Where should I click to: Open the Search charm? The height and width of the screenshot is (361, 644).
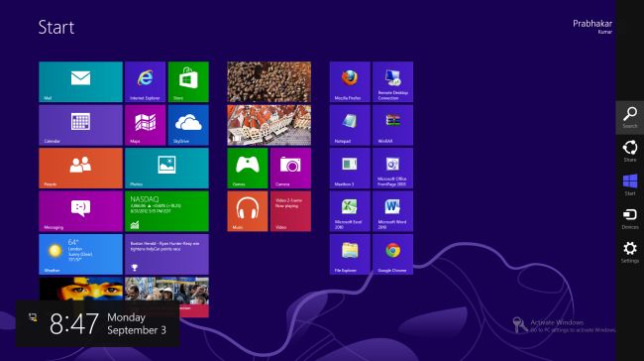pos(629,118)
